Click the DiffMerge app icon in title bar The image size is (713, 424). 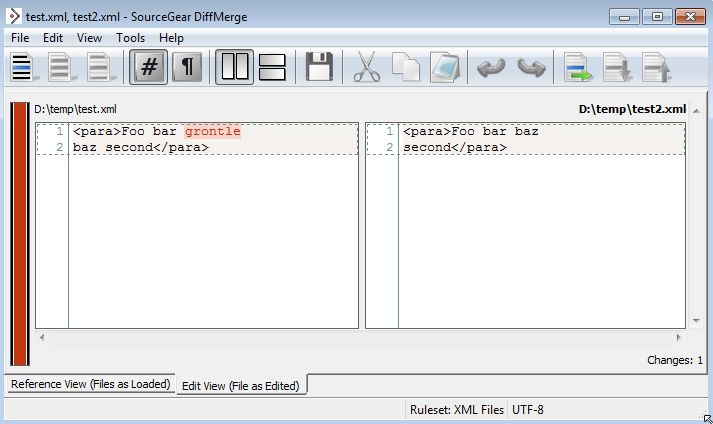point(14,16)
